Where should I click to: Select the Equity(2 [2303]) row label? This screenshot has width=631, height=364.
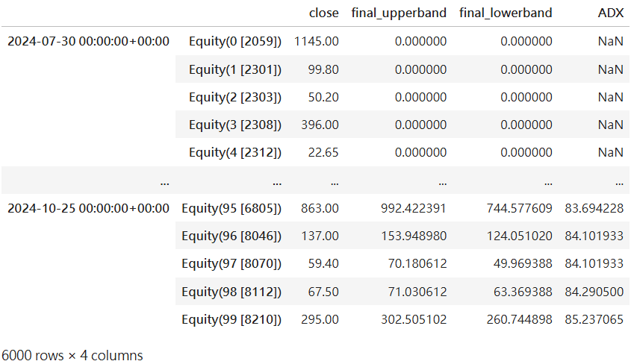click(x=234, y=97)
